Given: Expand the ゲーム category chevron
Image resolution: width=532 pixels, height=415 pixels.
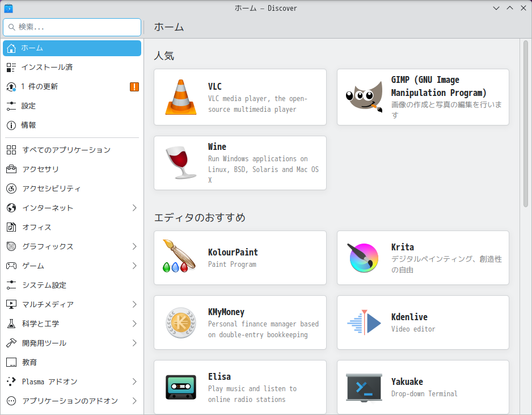Looking at the screenshot, I should pos(134,266).
